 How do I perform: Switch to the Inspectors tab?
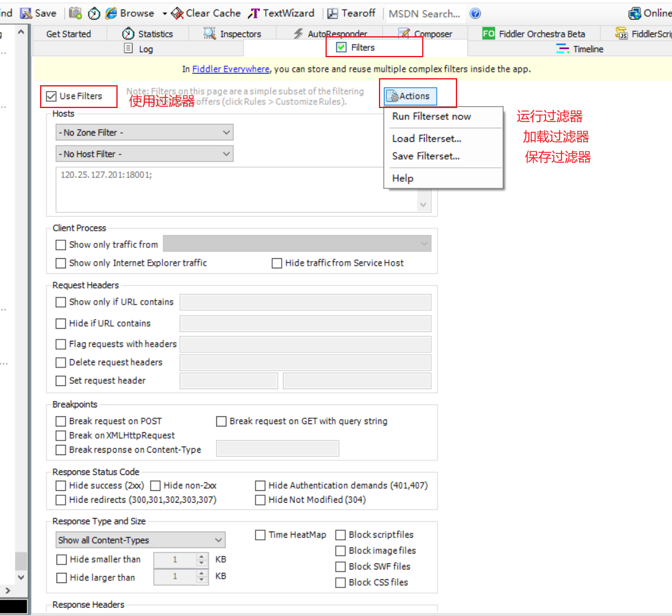tap(233, 34)
